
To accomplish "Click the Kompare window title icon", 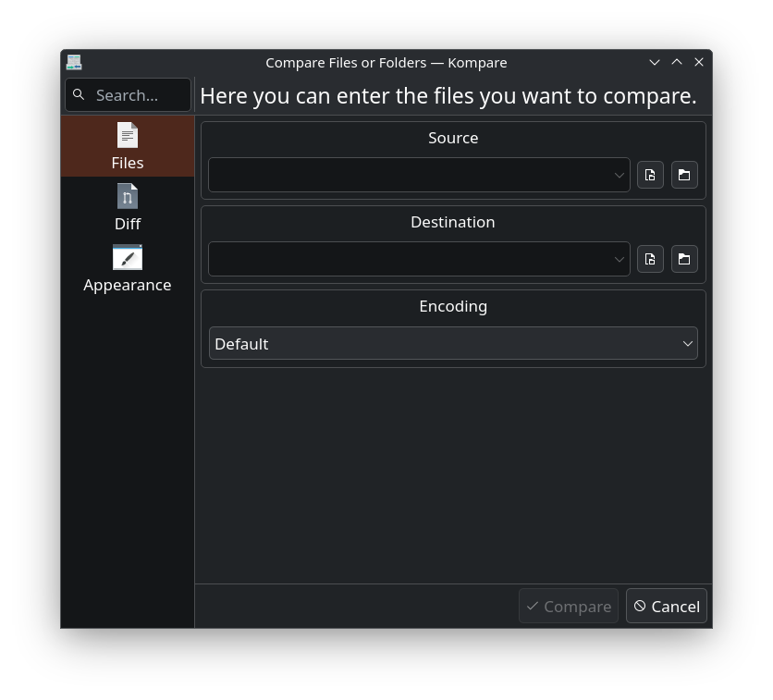I will click(x=74, y=62).
